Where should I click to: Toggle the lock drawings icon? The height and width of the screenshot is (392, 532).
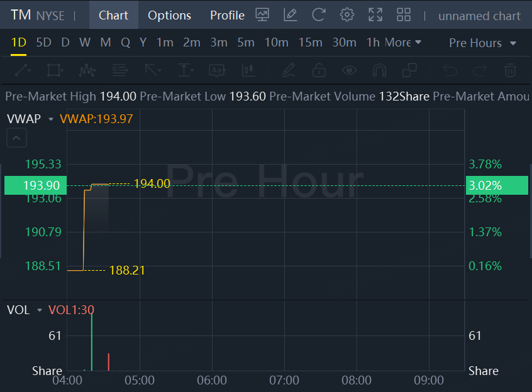[x=319, y=70]
